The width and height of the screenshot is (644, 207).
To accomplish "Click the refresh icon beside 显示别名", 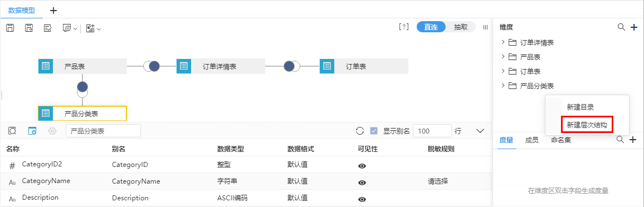I will (x=360, y=131).
